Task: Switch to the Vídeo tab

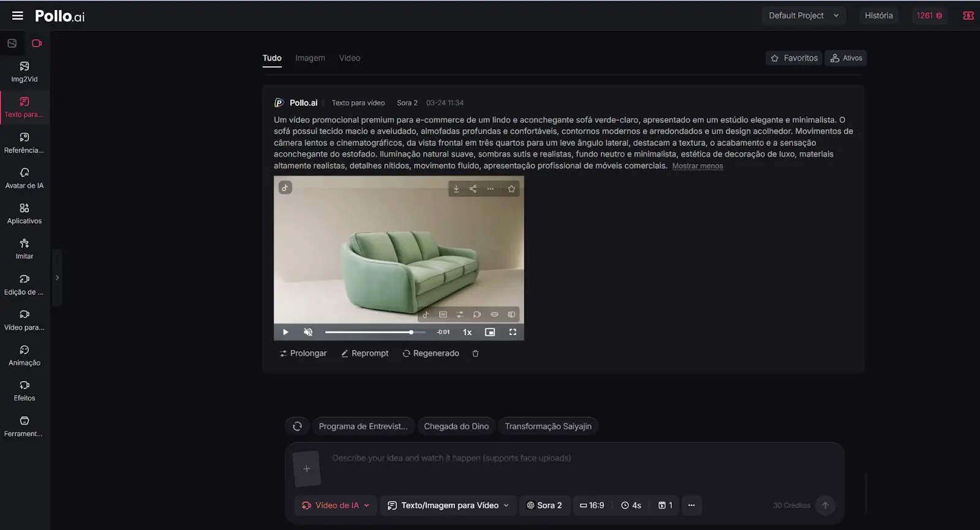Action: [x=350, y=58]
